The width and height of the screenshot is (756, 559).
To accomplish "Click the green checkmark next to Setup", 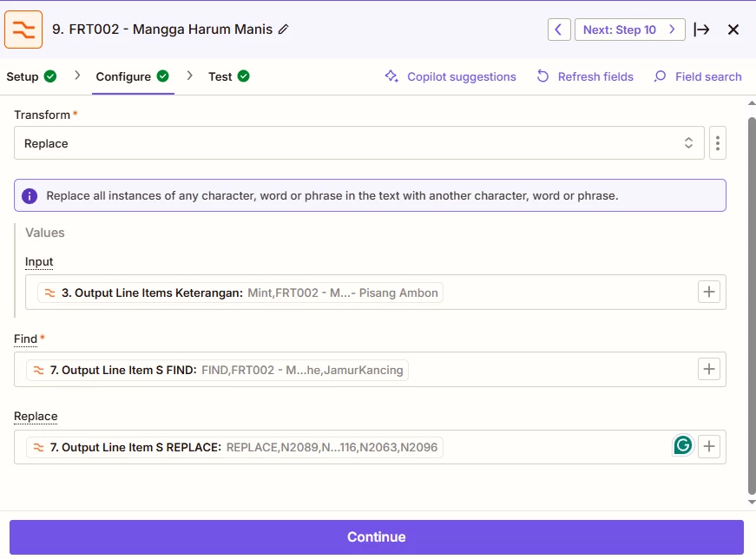I will [x=50, y=76].
